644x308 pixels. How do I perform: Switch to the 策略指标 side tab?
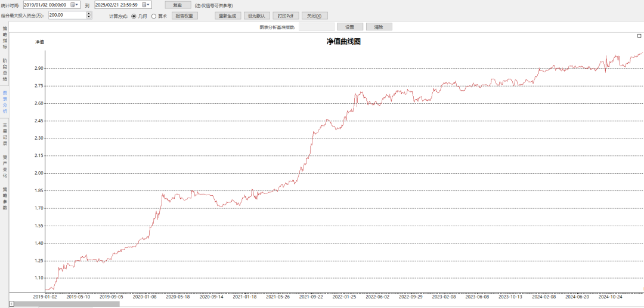5,38
